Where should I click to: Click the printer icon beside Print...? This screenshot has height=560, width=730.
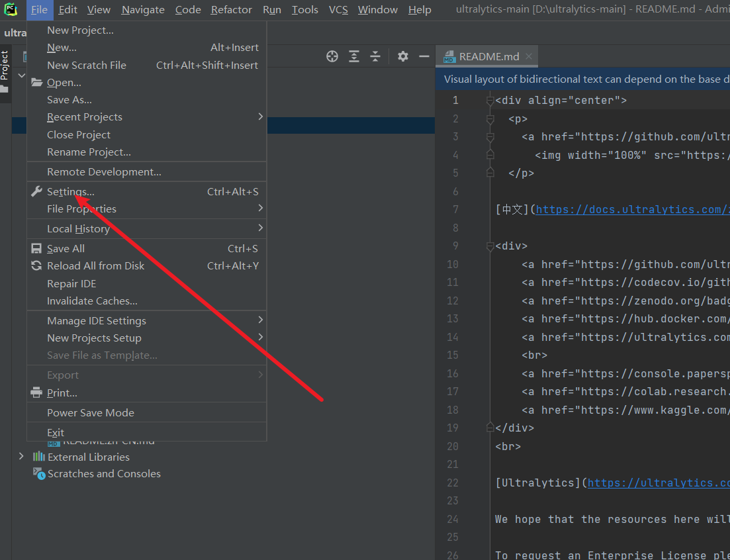point(36,393)
